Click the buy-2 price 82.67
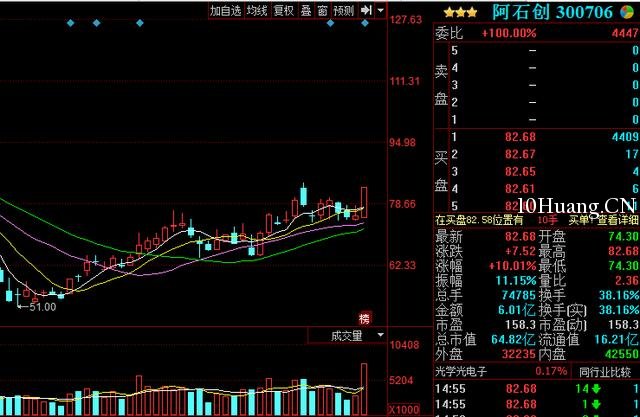The image size is (640, 417). coord(520,154)
